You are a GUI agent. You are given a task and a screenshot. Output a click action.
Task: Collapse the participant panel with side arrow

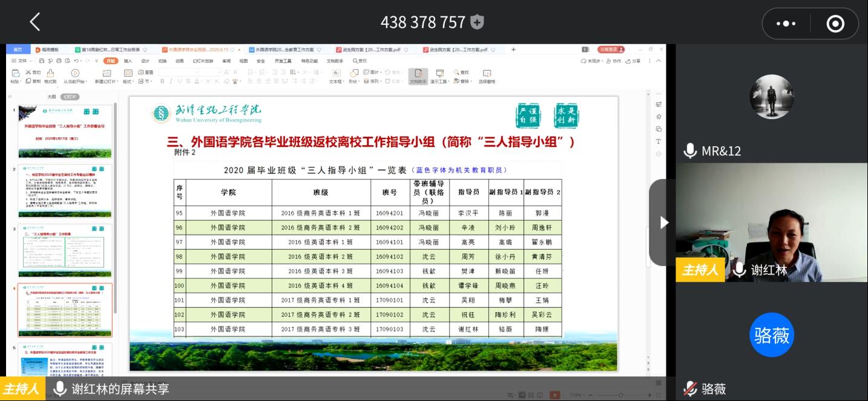pyautogui.click(x=663, y=223)
